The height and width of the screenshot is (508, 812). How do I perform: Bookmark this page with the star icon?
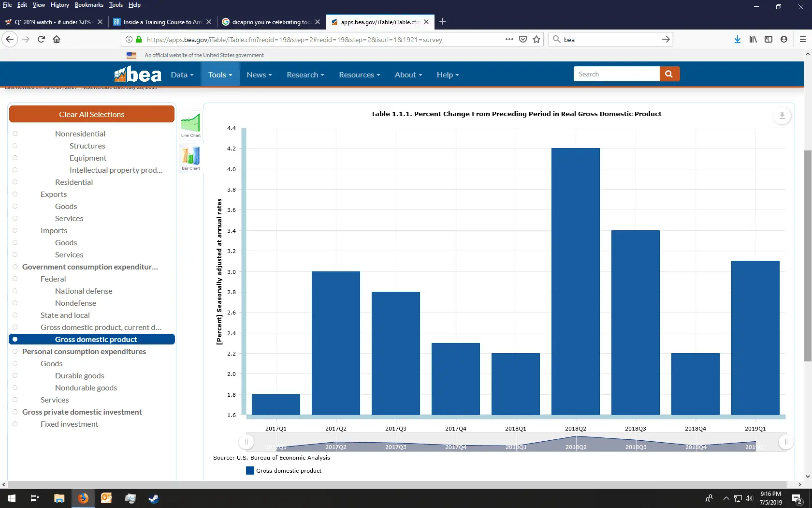[536, 40]
